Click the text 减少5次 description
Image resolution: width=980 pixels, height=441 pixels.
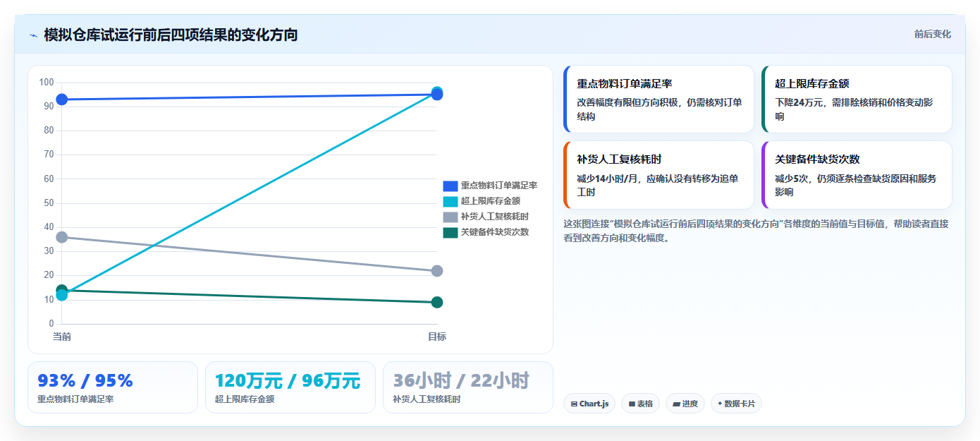(791, 179)
